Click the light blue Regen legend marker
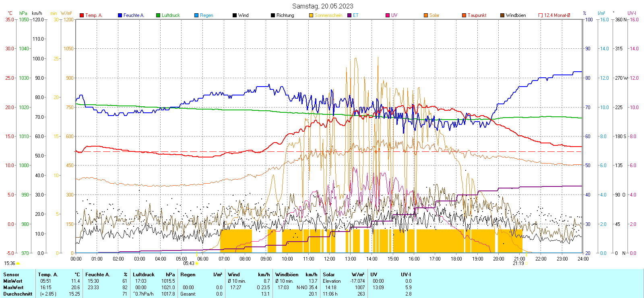Viewport: 644px width, 298px height. 196,15
